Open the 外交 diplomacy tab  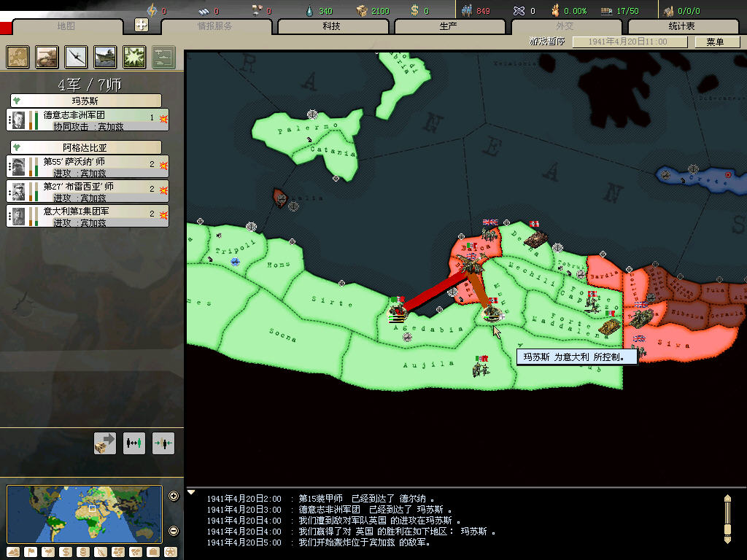(x=565, y=26)
